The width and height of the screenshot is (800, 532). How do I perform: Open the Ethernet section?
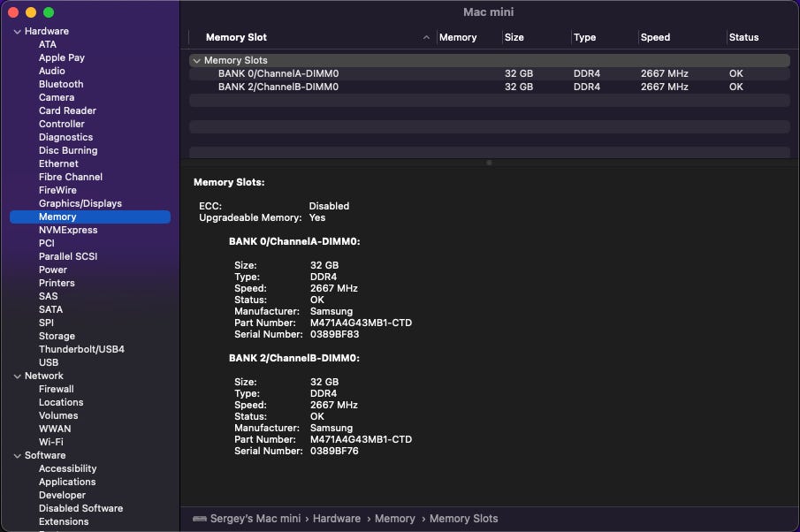point(58,163)
